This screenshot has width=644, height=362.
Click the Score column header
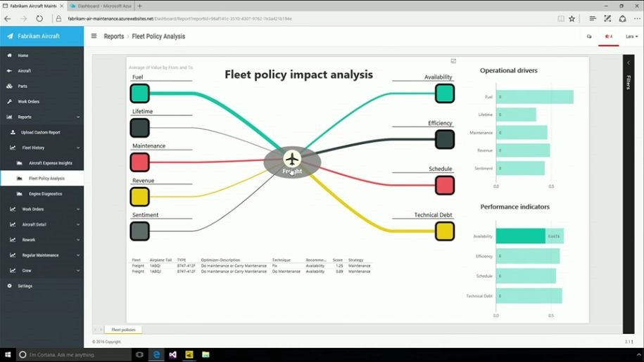pos(338,260)
